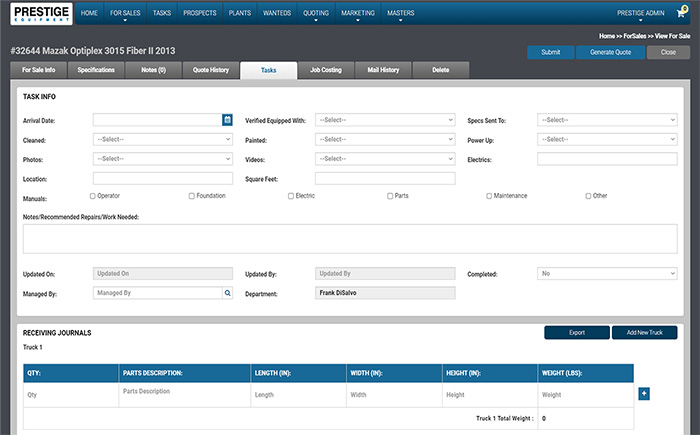Follow the ForSales breadcrumb link
The width and height of the screenshot is (700, 435).
[x=634, y=36]
